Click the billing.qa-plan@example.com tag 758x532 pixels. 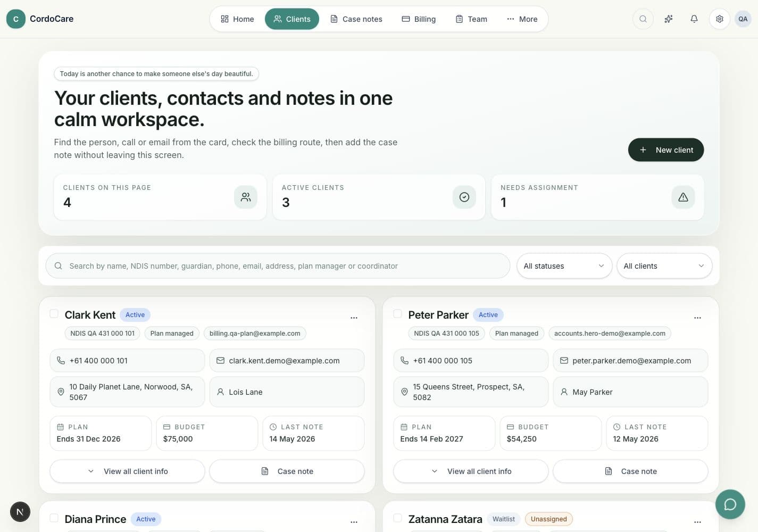pos(255,334)
